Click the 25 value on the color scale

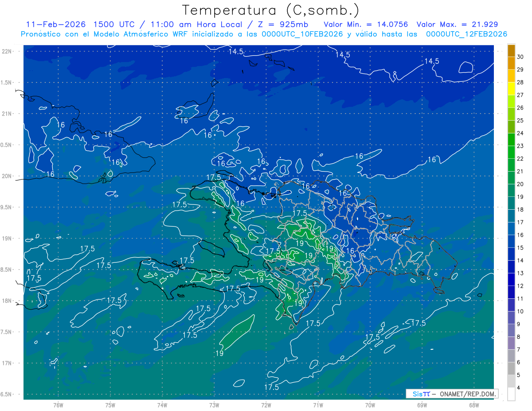pos(520,120)
